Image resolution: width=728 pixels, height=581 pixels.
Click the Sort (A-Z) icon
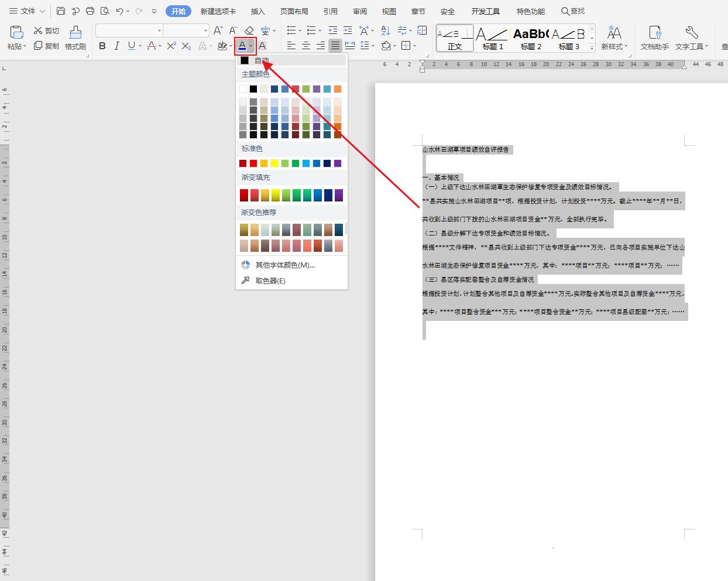pos(385,30)
